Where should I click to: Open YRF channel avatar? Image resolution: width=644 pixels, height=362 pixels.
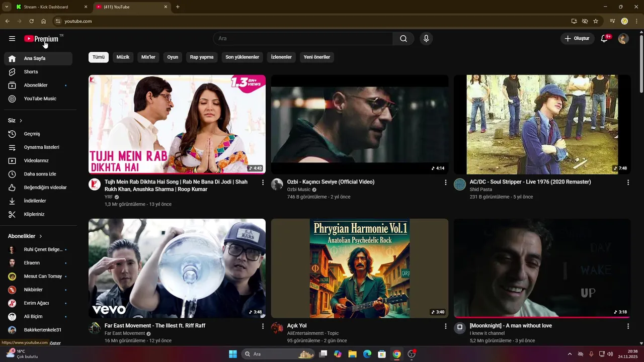point(95,184)
